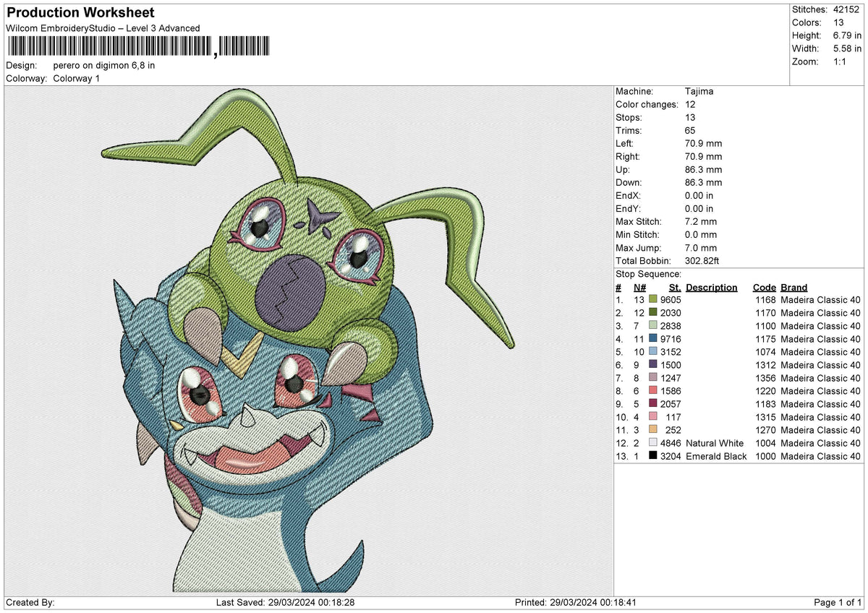Click the purple swatch for code 1312
This screenshot has width=868, height=613.
click(x=653, y=364)
